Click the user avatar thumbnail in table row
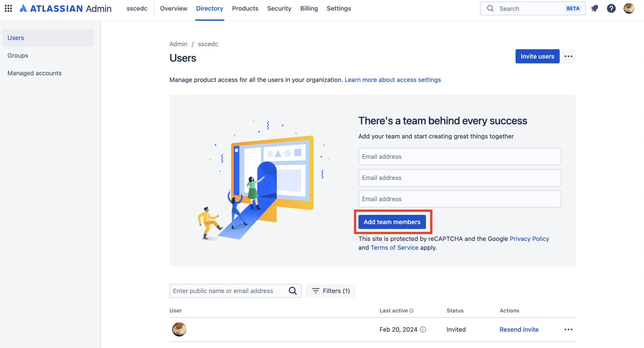This screenshot has width=644, height=348. (179, 330)
